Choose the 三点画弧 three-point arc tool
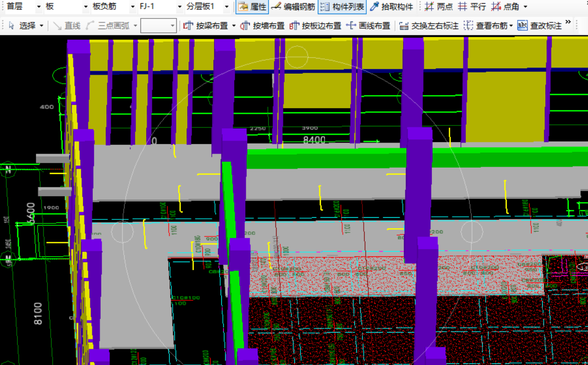This screenshot has height=365, width=588. click(107, 26)
